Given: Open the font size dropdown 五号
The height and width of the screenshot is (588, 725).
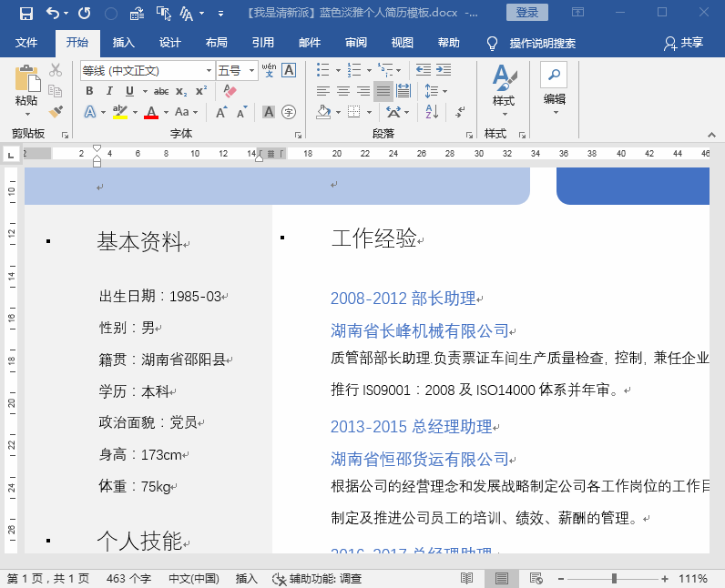Looking at the screenshot, I should (251, 71).
